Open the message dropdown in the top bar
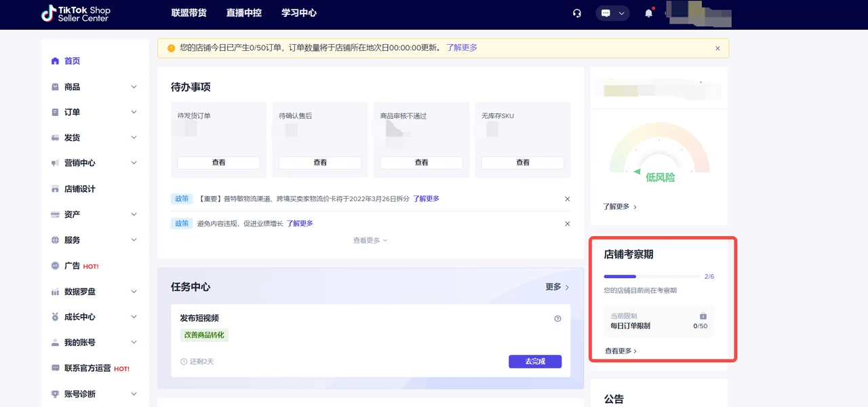Screen dimensions: 868x407 (x=612, y=13)
